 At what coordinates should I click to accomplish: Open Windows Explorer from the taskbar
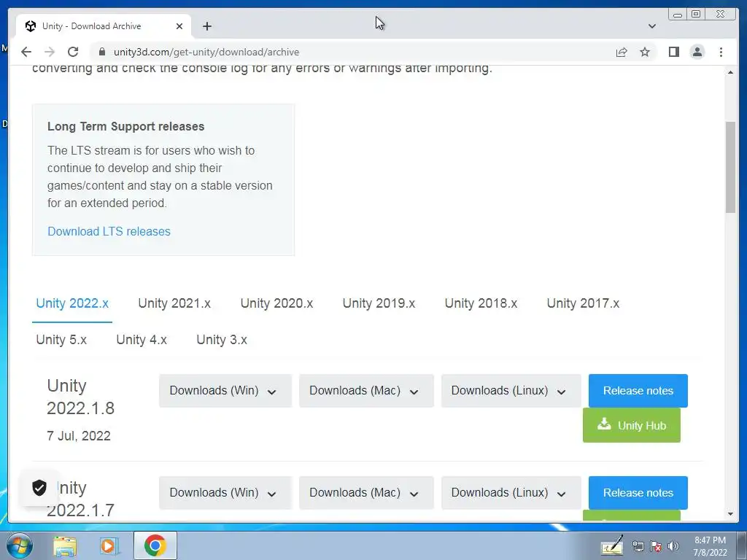coord(65,545)
